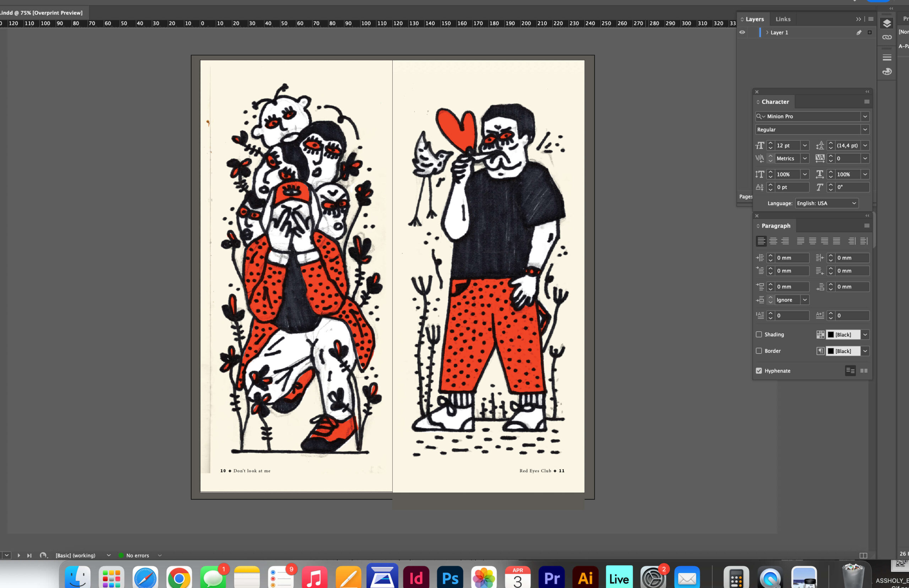Enable the Border checkbox
The image size is (909, 588).
tap(759, 351)
